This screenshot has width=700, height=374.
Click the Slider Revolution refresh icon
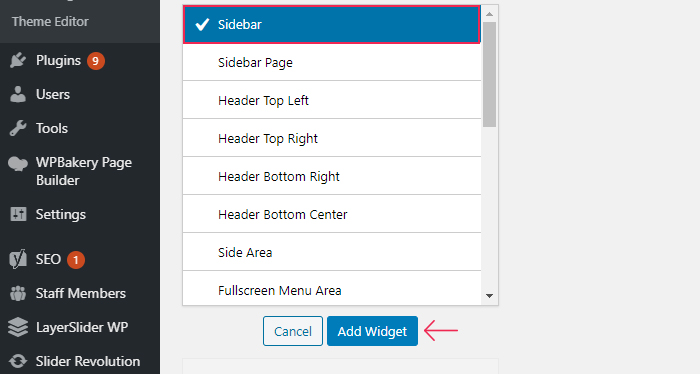(18, 361)
